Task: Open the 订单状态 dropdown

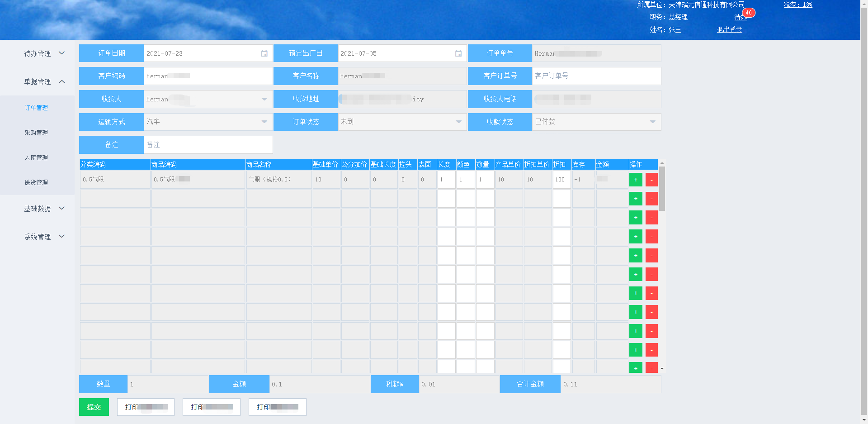Action: [458, 122]
